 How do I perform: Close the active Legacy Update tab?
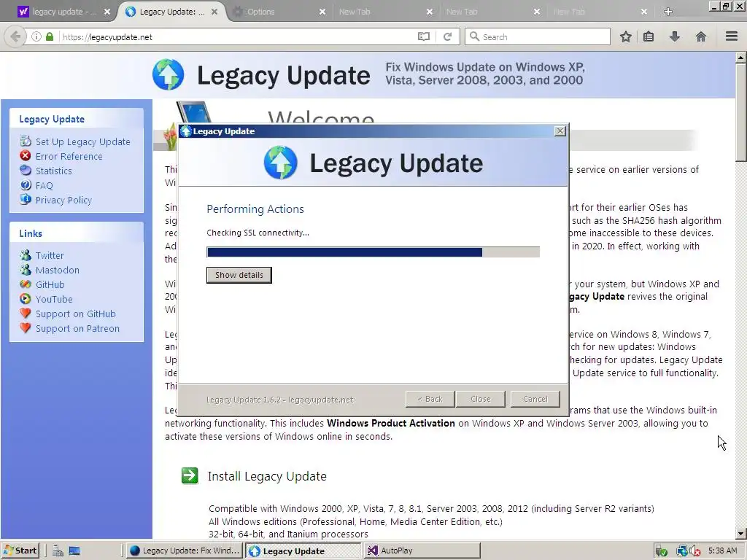coord(215,12)
